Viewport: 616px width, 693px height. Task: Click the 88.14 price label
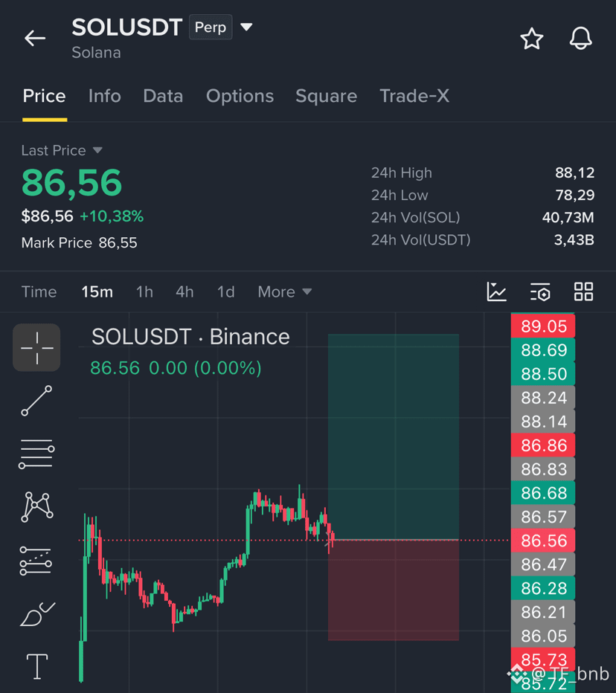(x=543, y=422)
